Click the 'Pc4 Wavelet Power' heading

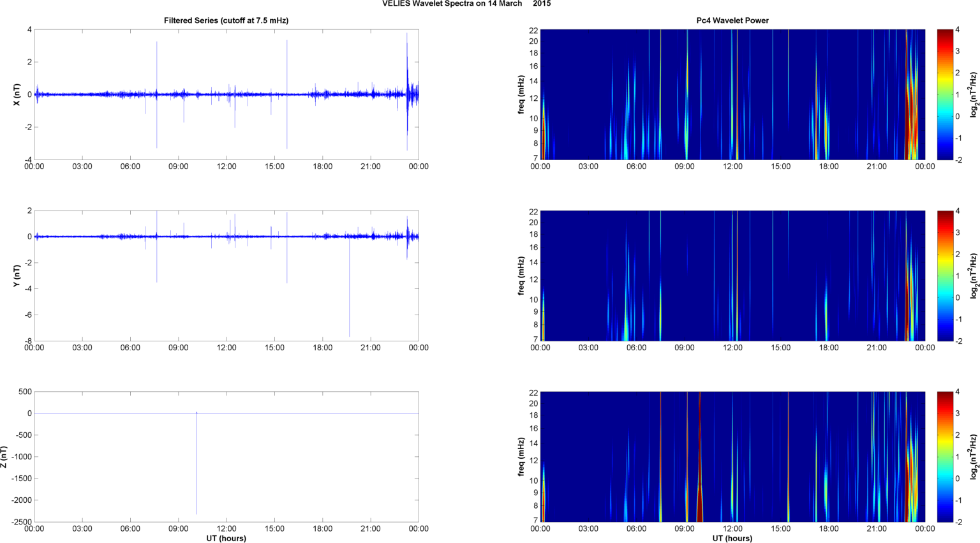click(x=732, y=20)
